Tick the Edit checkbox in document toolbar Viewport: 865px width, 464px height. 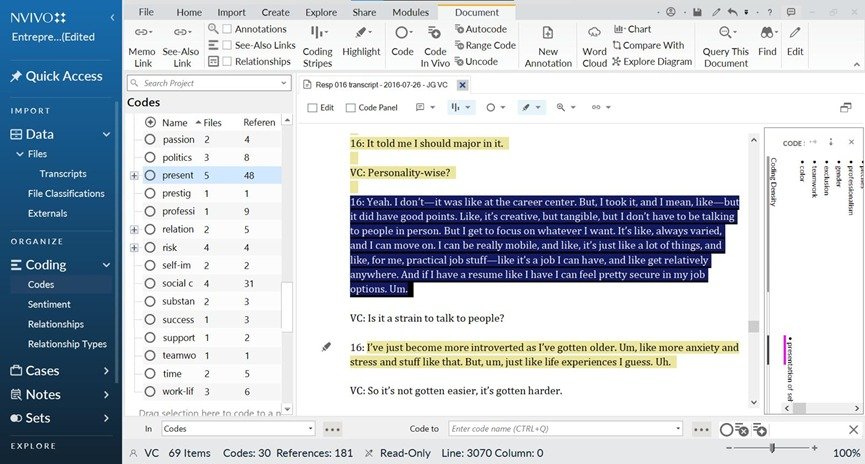[x=312, y=108]
